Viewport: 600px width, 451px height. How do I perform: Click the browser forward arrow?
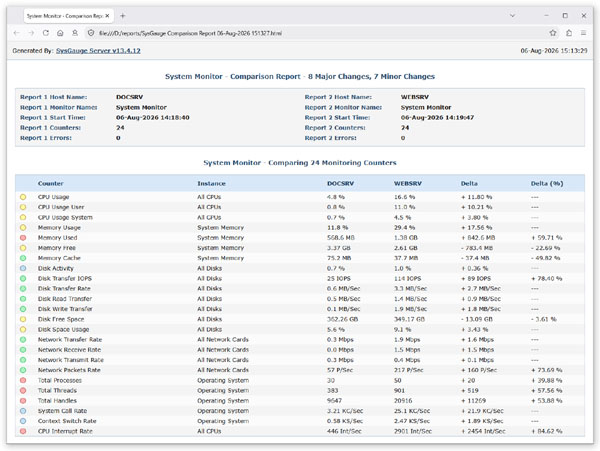coord(31,33)
